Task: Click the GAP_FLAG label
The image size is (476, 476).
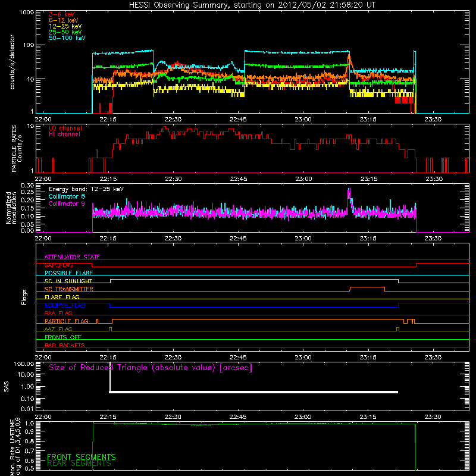Action: pos(58,265)
